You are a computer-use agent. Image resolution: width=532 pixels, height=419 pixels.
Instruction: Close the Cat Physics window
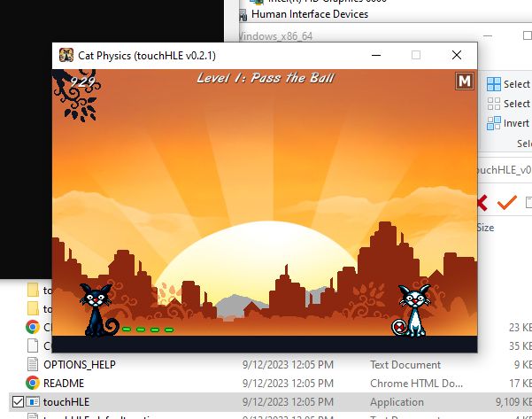(457, 55)
